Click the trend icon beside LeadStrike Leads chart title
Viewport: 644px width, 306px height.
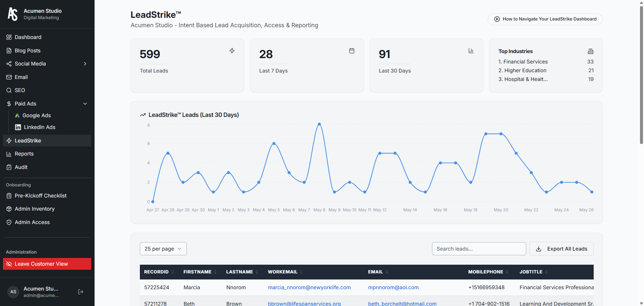(x=143, y=115)
